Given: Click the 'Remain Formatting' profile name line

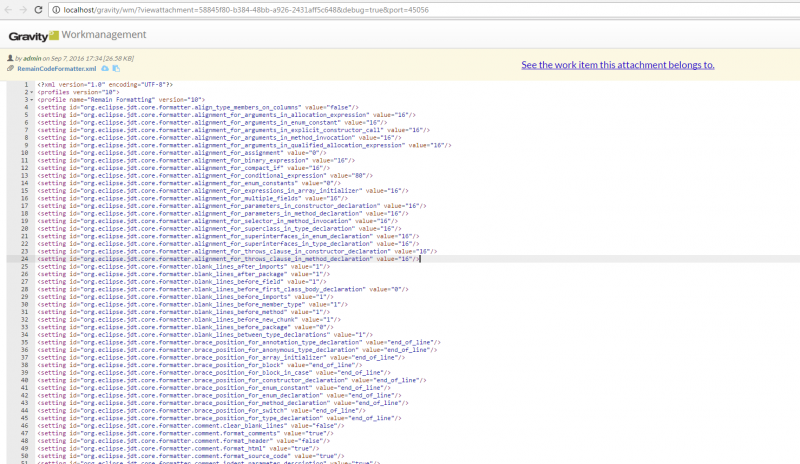Looking at the screenshot, I should tap(121, 100).
